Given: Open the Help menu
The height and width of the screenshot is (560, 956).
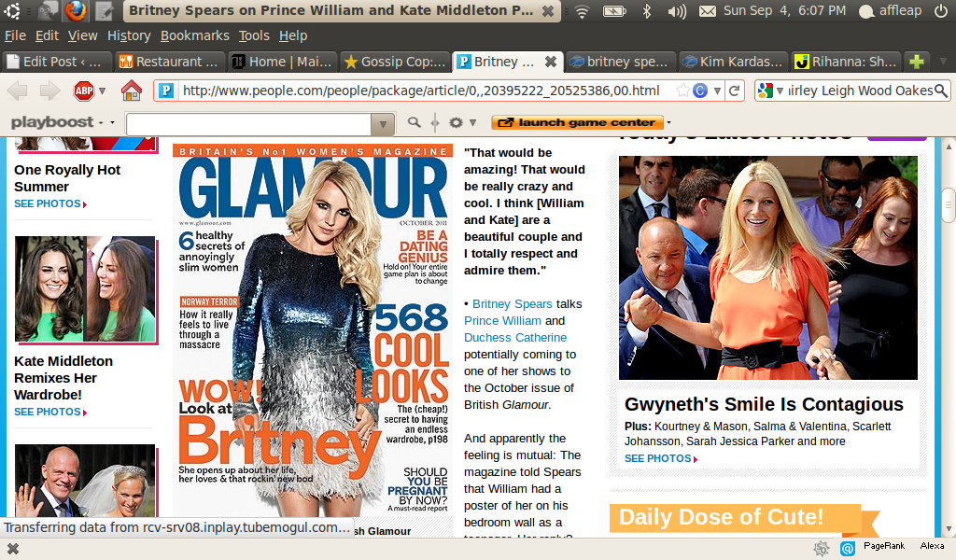Looking at the screenshot, I should click(293, 36).
